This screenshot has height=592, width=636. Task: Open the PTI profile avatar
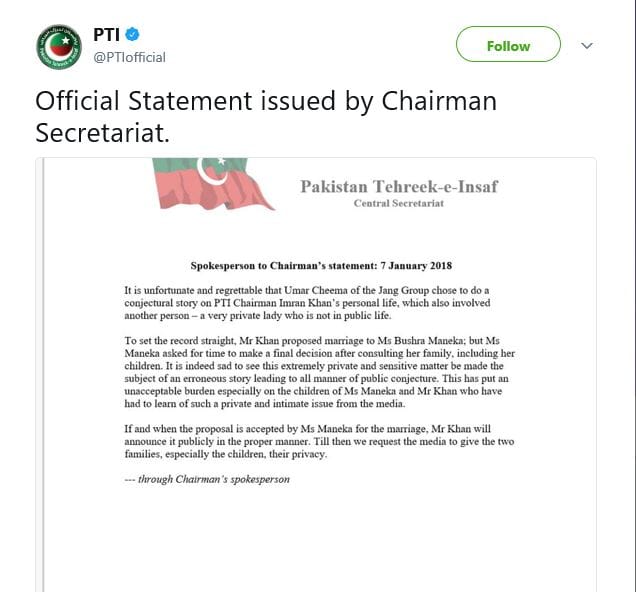[59, 46]
